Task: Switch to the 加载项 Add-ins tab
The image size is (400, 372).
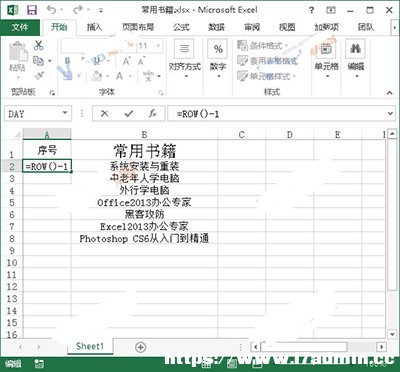Action: tap(326, 27)
